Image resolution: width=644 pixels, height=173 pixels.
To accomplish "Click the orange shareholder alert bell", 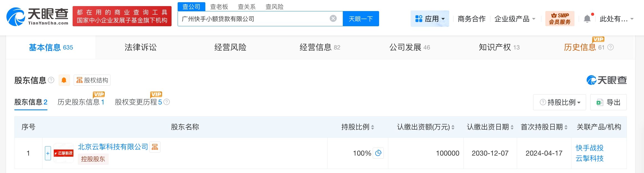I will [64, 80].
